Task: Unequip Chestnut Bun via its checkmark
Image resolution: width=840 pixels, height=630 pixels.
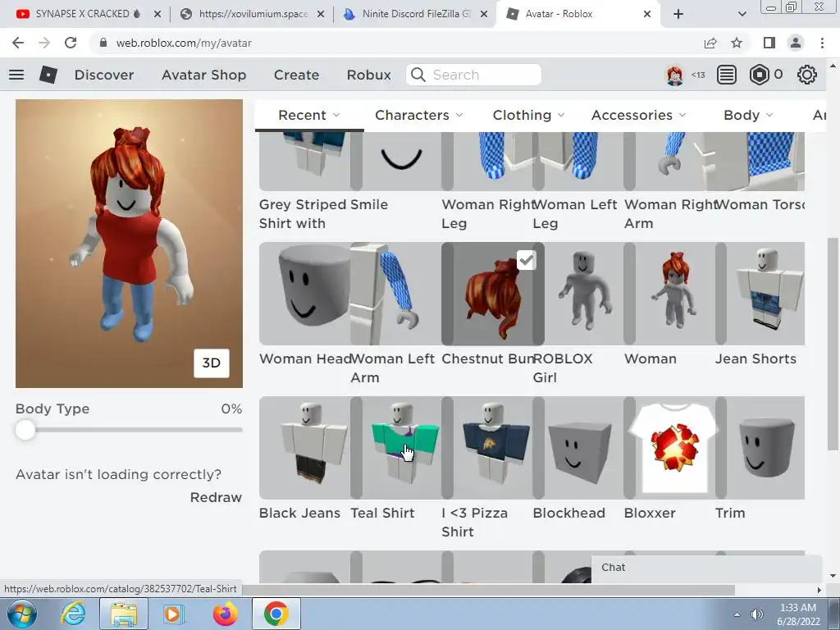Action: coord(526,260)
